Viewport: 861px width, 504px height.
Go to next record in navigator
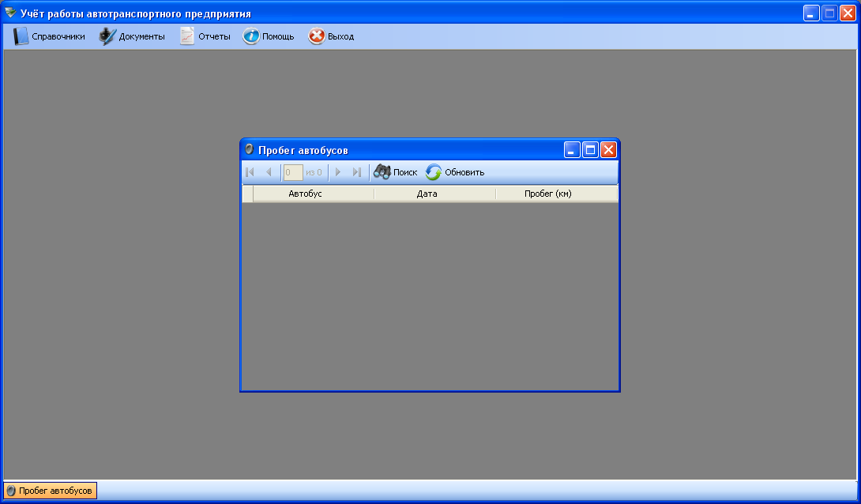[338, 172]
